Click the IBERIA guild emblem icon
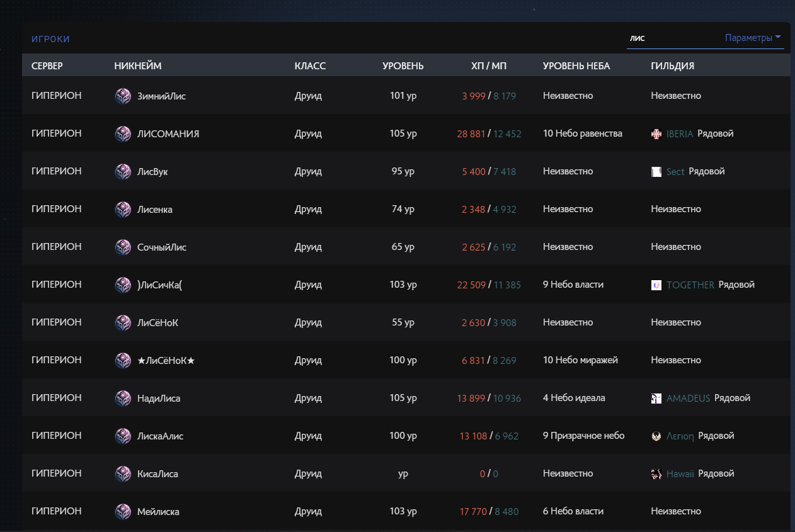795x532 pixels. [656, 134]
